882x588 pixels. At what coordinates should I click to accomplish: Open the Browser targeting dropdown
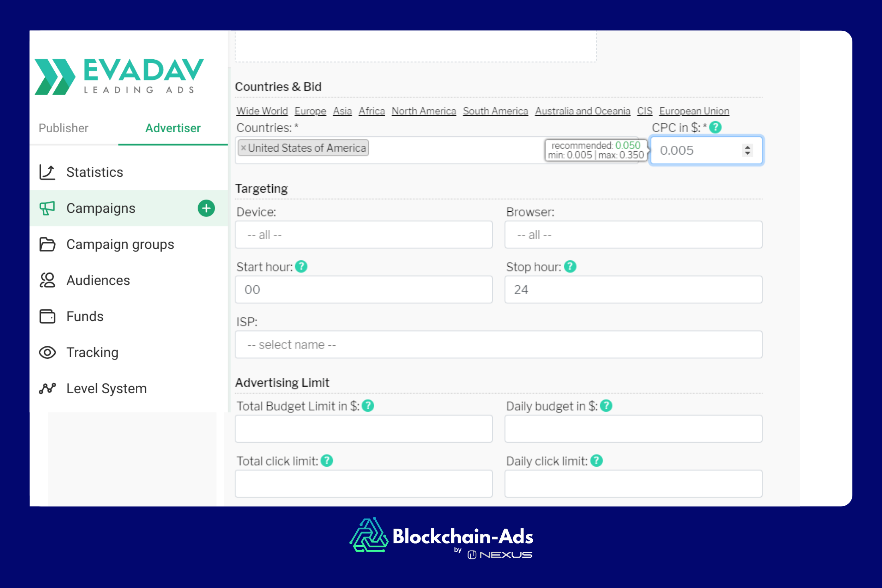pos(633,235)
